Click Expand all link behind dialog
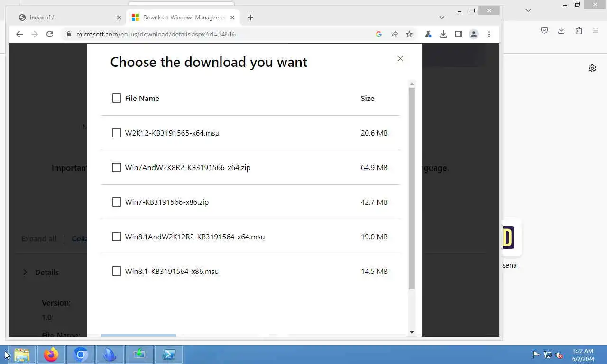This screenshot has width=607, height=364. click(x=39, y=238)
